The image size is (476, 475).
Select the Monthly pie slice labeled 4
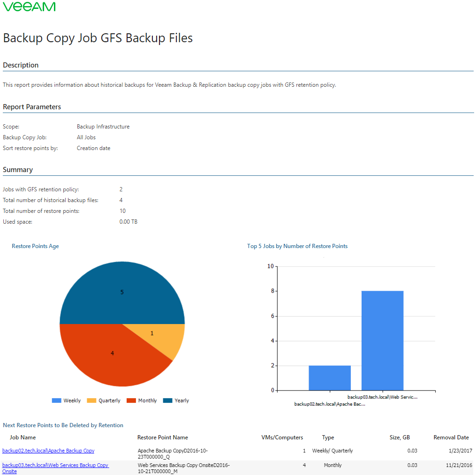point(113,353)
